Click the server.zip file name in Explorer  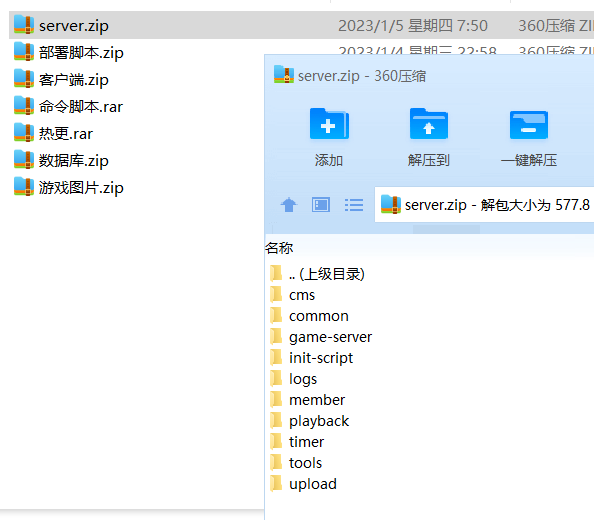tap(74, 26)
